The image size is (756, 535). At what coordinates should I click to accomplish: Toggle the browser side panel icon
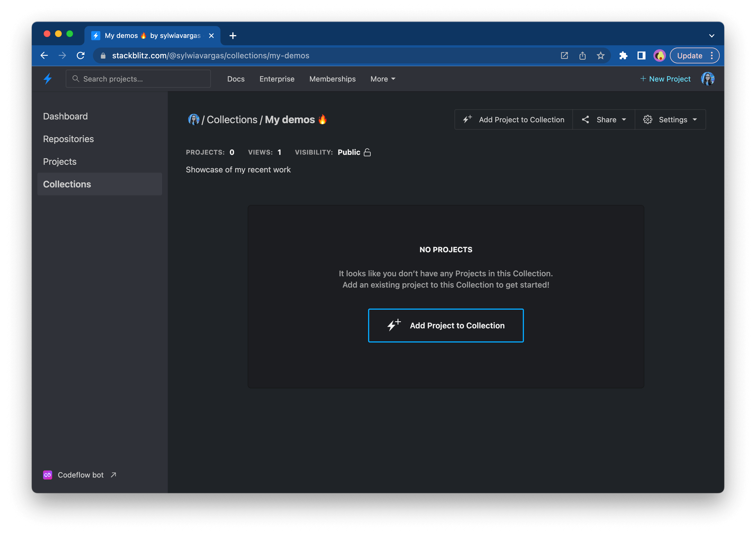[641, 56]
